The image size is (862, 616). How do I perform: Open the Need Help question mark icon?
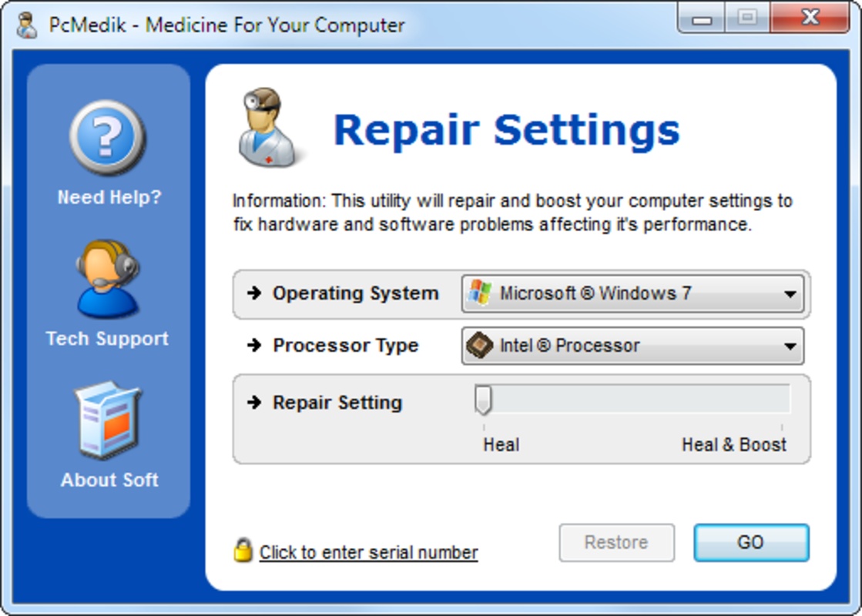pyautogui.click(x=107, y=137)
